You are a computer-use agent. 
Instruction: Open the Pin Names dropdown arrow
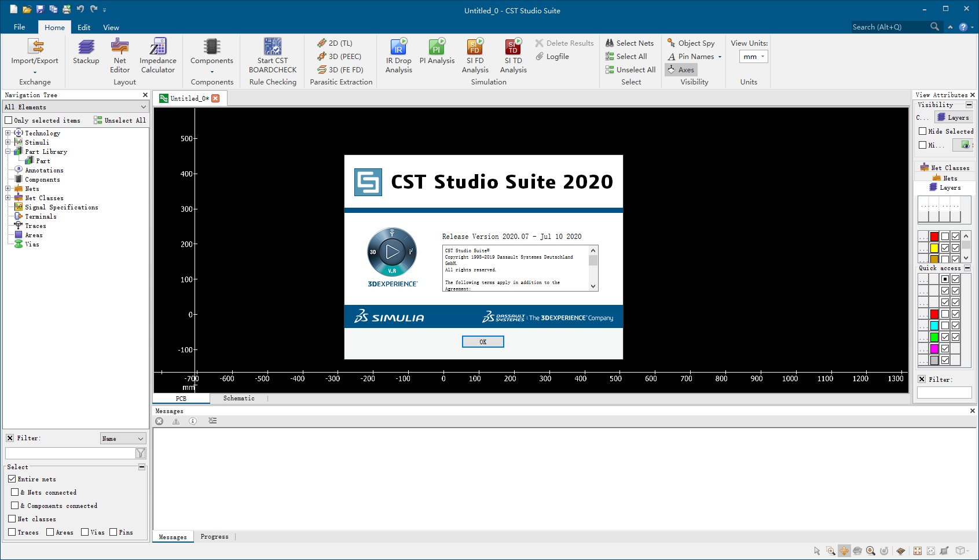point(720,57)
